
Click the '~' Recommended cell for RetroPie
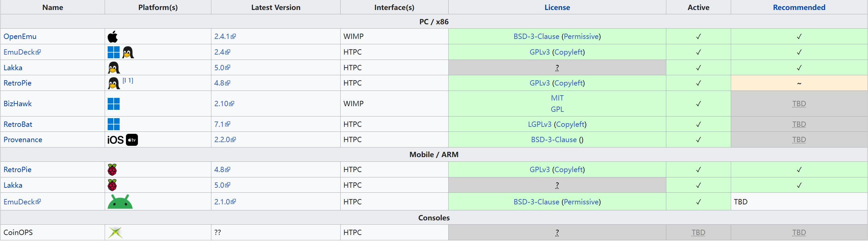click(x=799, y=83)
